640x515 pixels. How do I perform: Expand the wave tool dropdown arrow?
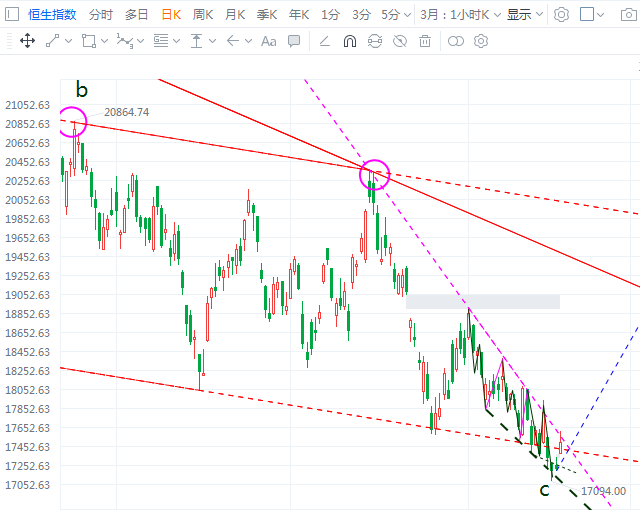(x=141, y=41)
